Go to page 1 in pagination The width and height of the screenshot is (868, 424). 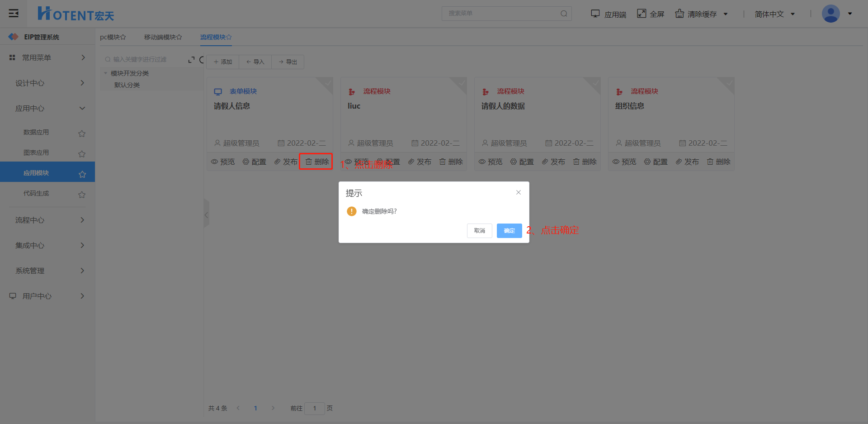coord(255,408)
